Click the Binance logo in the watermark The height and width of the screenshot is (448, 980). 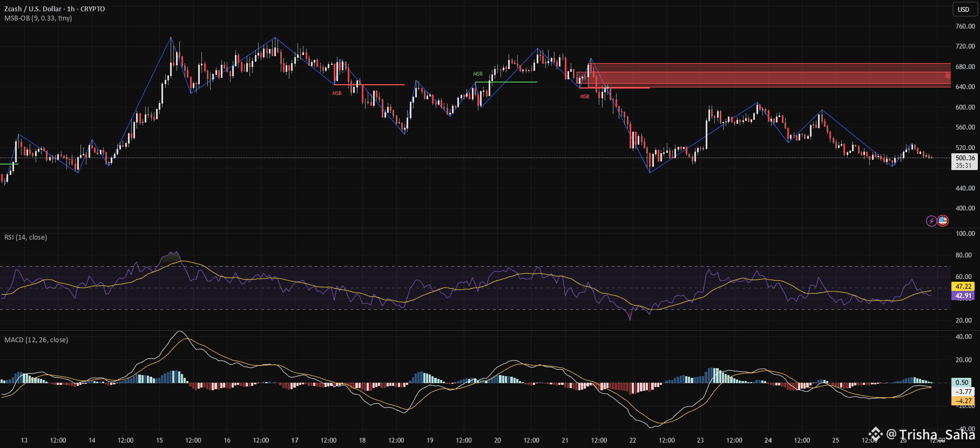(x=875, y=434)
